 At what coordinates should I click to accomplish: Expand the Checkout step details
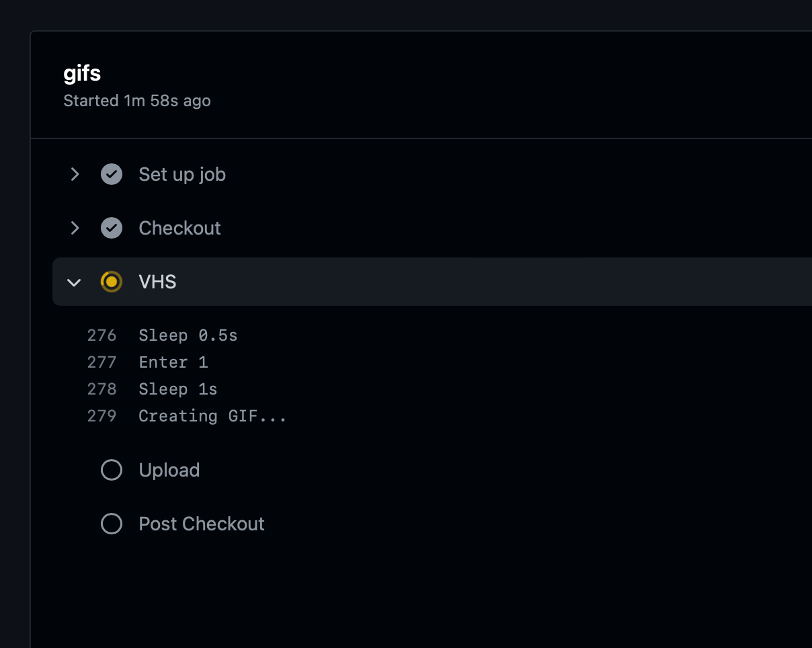[75, 228]
